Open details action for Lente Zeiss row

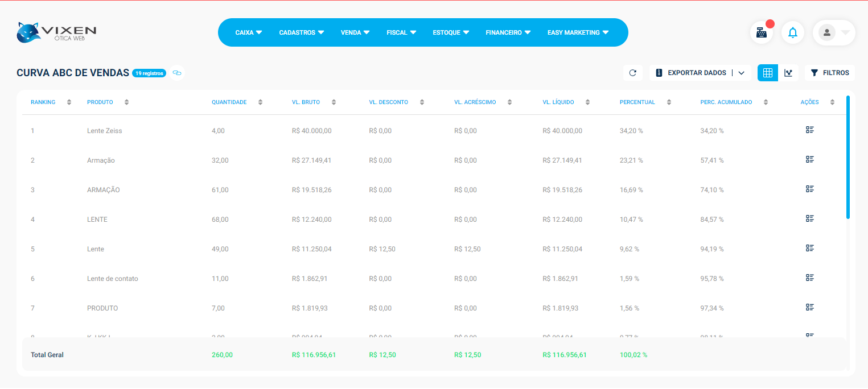coord(810,130)
